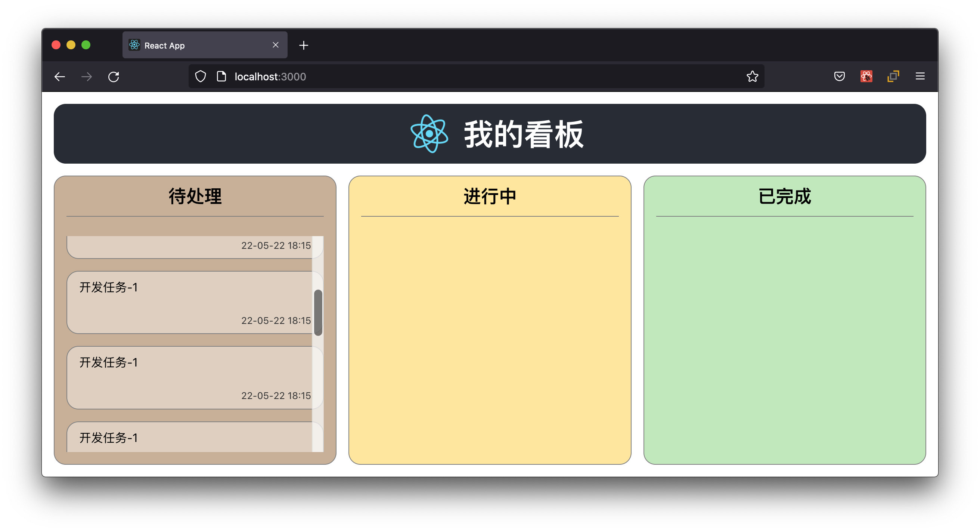Click the green maximize window button

tap(86, 45)
